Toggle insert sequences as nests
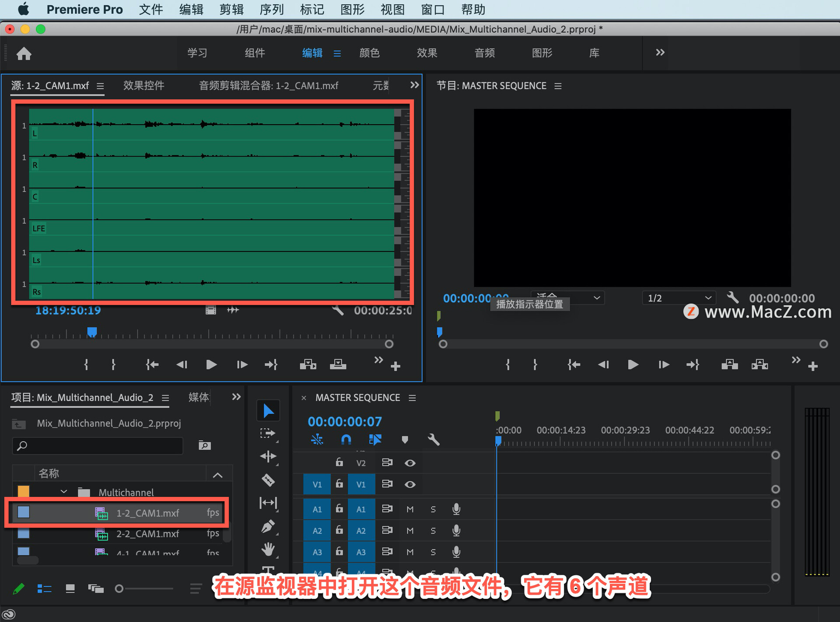This screenshot has width=840, height=622. click(x=317, y=440)
